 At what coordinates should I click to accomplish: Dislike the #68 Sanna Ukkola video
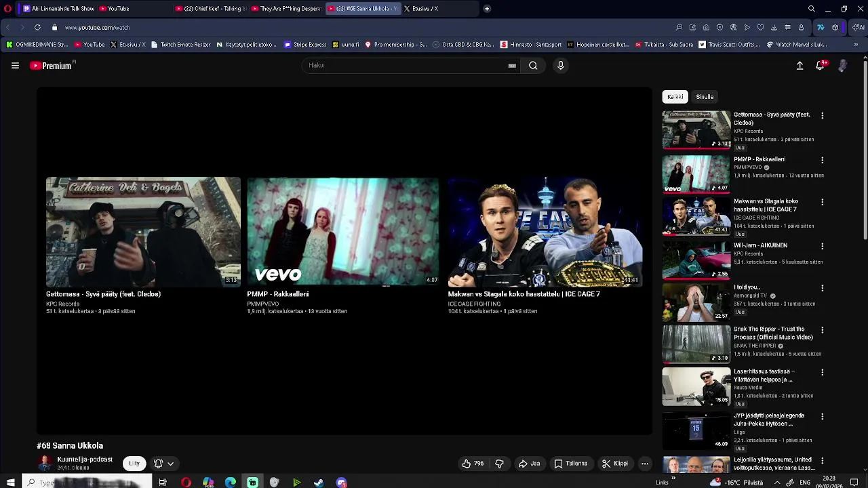[499, 464]
